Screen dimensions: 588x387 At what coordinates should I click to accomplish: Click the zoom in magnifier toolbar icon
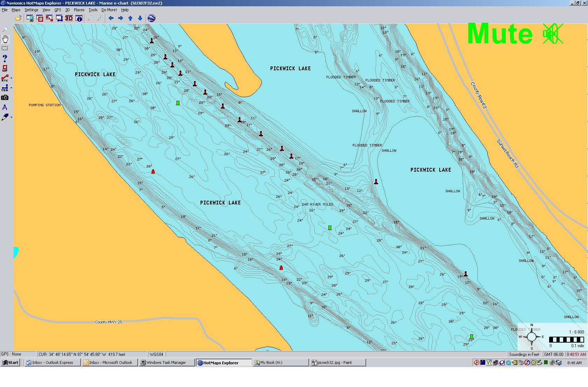[100, 18]
